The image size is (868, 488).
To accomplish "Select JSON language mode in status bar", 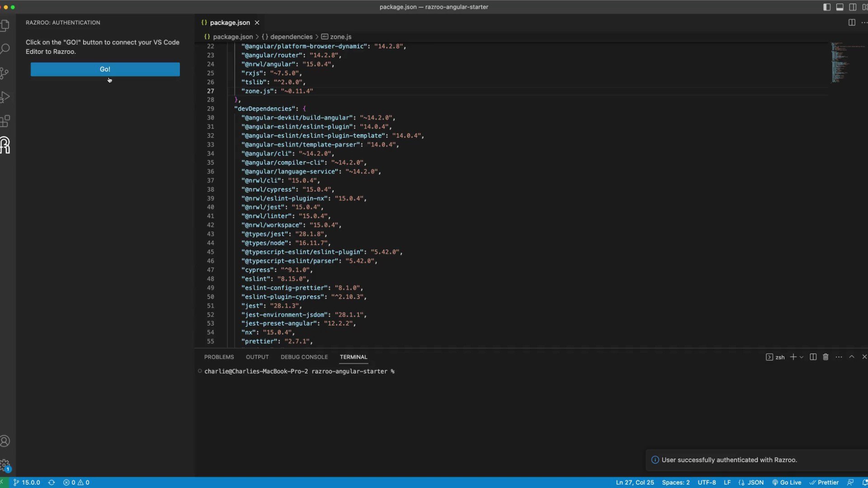I will click(x=755, y=483).
